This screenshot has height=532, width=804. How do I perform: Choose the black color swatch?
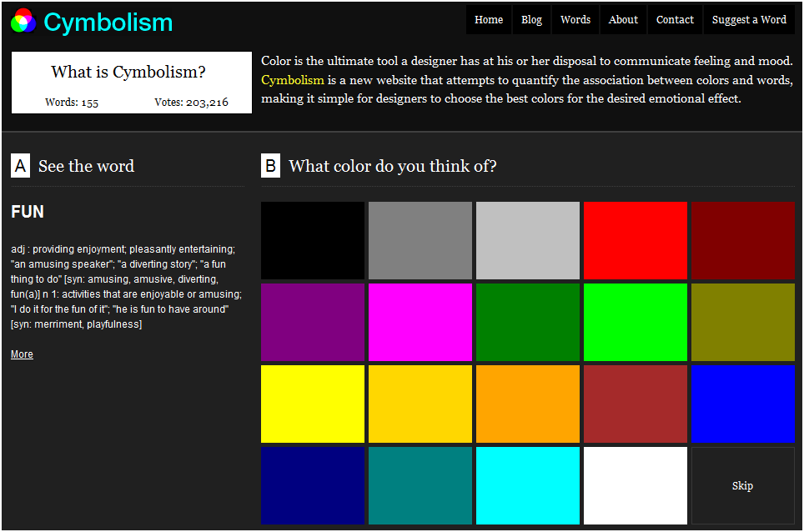pos(313,240)
